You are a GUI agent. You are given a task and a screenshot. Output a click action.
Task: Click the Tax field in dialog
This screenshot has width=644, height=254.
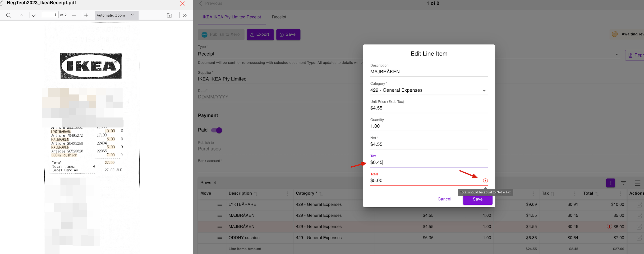point(429,162)
